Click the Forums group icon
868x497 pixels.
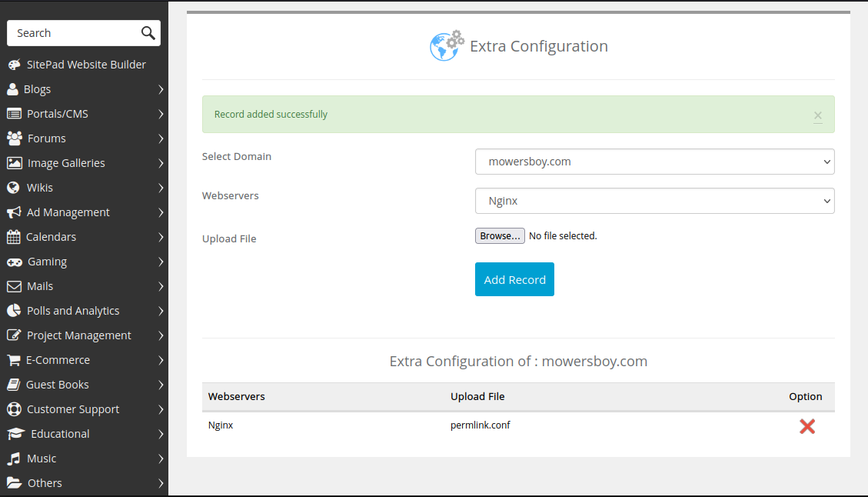[14, 138]
